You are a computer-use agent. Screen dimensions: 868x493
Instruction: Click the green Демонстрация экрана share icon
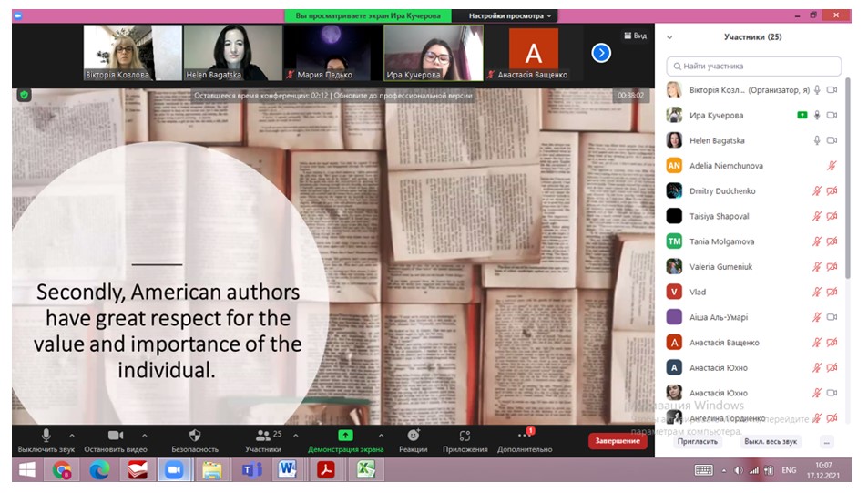pyautogui.click(x=345, y=436)
